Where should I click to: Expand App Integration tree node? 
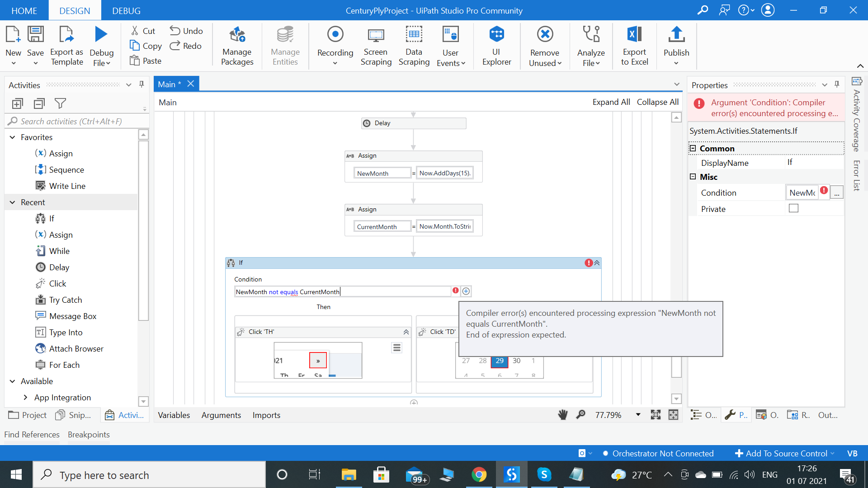coord(25,397)
